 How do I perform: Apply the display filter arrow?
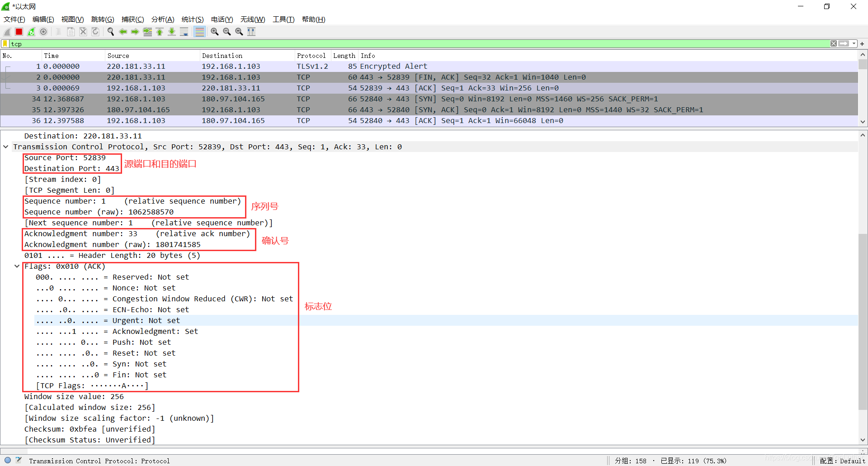pos(844,44)
